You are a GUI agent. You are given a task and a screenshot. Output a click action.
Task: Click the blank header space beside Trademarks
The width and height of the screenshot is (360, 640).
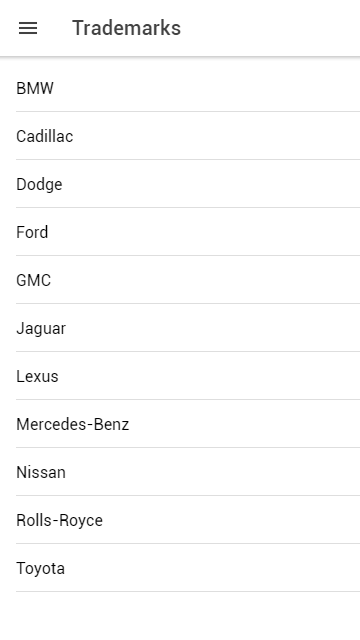(x=269, y=28)
